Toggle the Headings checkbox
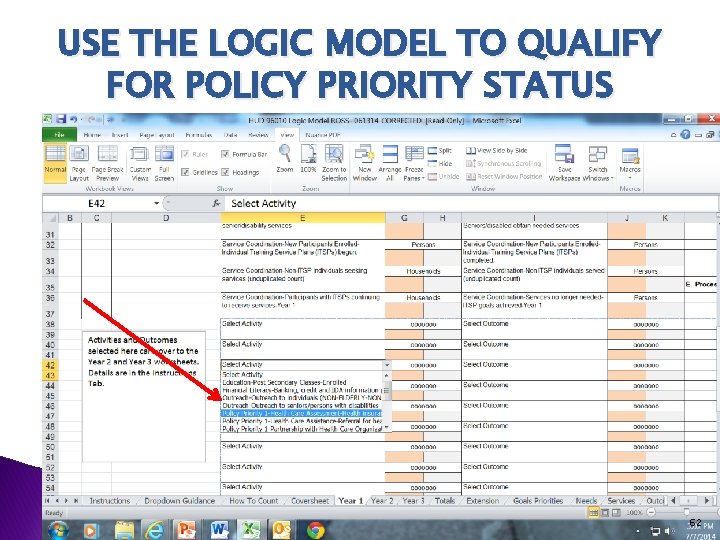The height and width of the screenshot is (540, 720). tap(225, 172)
